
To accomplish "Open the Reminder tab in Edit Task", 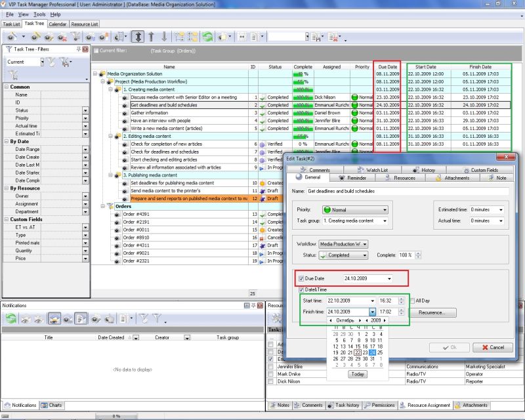I will [x=352, y=178].
